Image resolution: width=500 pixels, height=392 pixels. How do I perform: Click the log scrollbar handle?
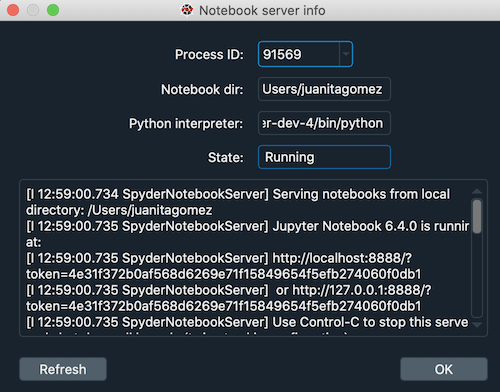(x=477, y=217)
